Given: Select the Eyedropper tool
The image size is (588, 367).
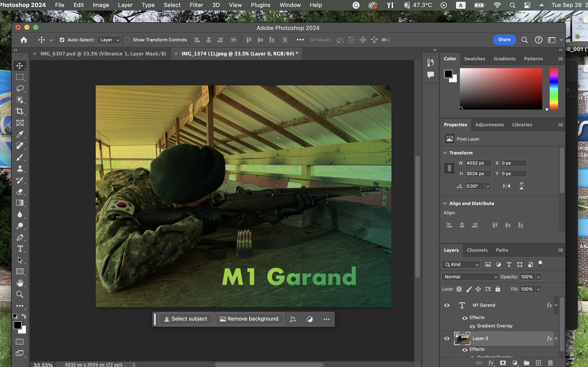Looking at the screenshot, I should click(x=20, y=134).
